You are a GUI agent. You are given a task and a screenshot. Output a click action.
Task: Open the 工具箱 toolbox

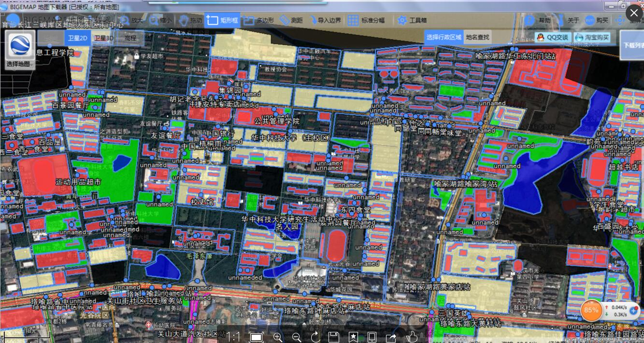click(412, 20)
